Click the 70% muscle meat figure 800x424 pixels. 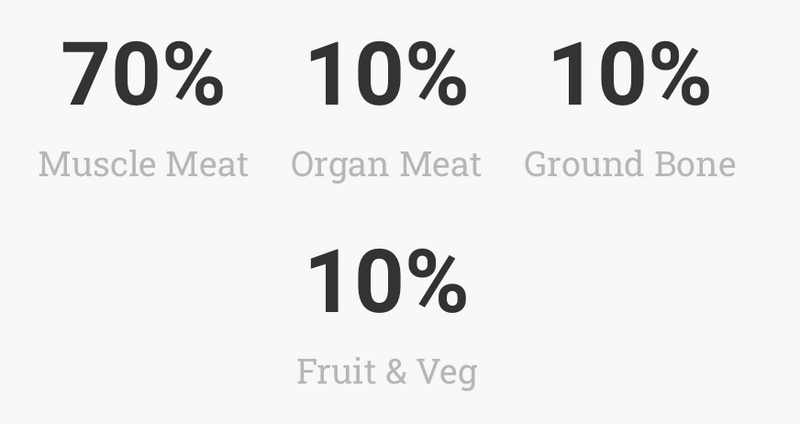click(143, 74)
